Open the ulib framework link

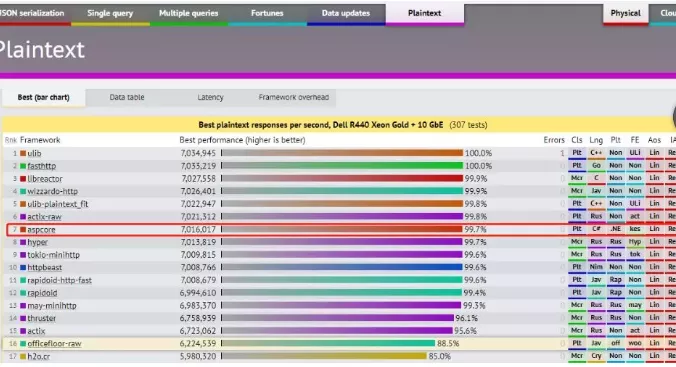pyautogui.click(x=34, y=153)
